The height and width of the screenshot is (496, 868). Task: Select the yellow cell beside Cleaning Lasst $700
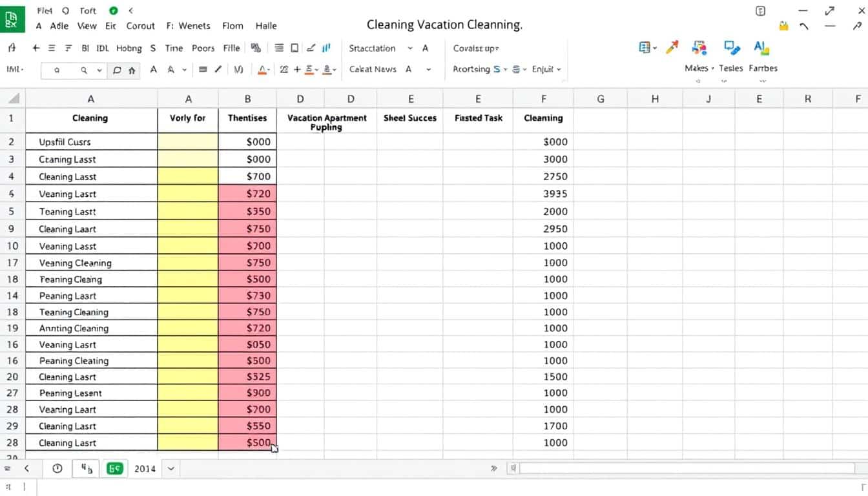pos(188,176)
